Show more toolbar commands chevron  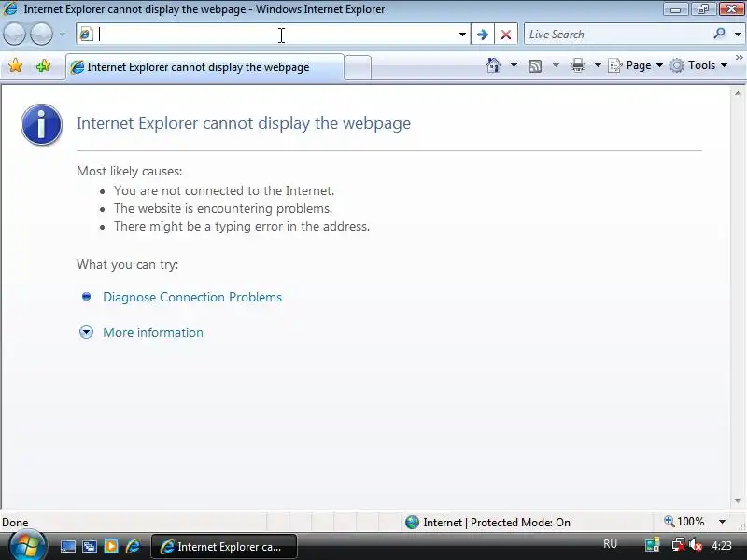point(739,58)
